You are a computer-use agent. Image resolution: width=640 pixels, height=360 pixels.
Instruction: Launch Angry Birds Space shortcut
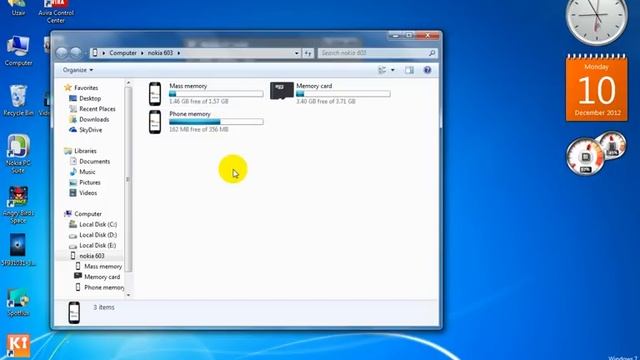18,205
